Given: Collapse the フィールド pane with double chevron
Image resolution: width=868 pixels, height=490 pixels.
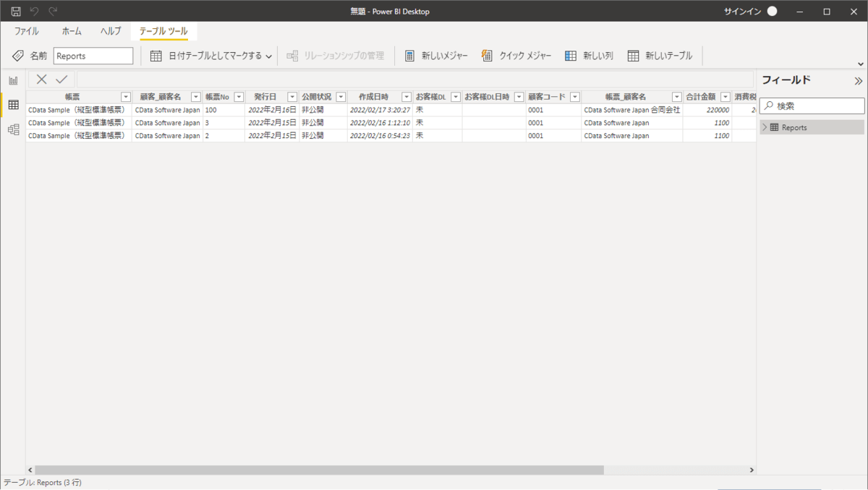Looking at the screenshot, I should coord(859,81).
